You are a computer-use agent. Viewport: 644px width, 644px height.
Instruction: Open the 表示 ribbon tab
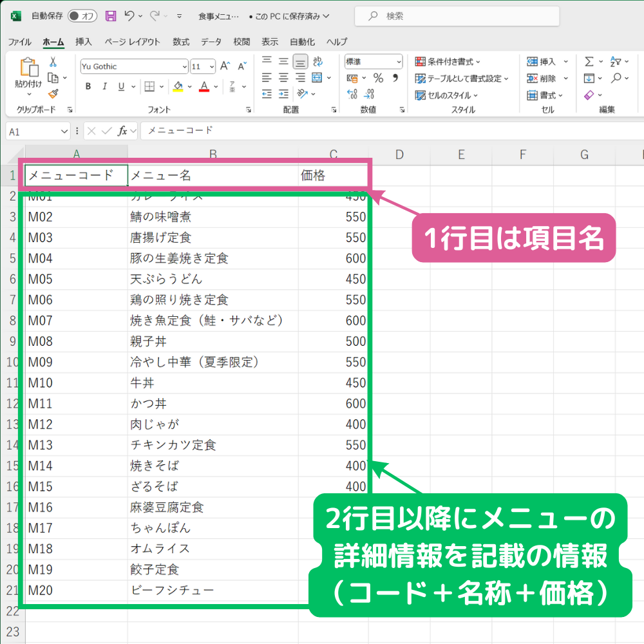[x=270, y=42]
